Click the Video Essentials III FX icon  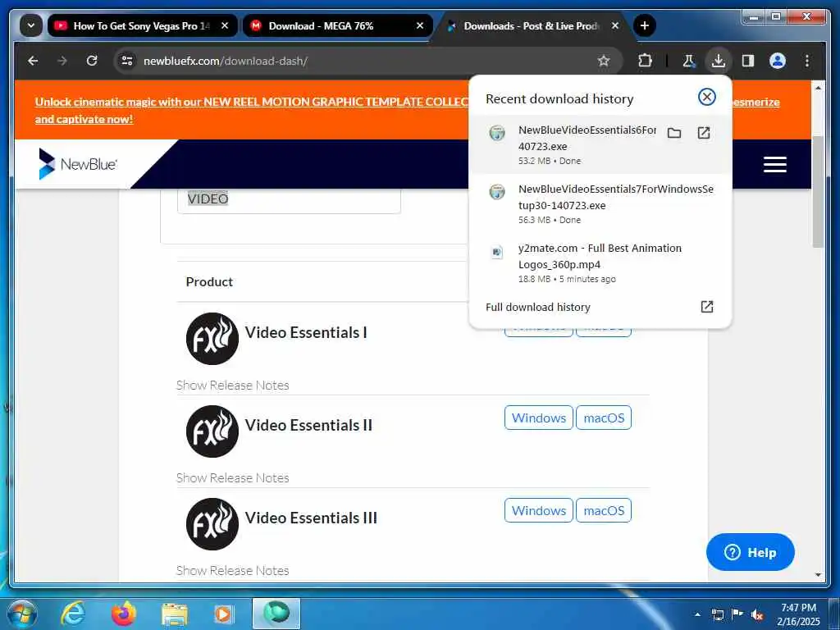[212, 524]
